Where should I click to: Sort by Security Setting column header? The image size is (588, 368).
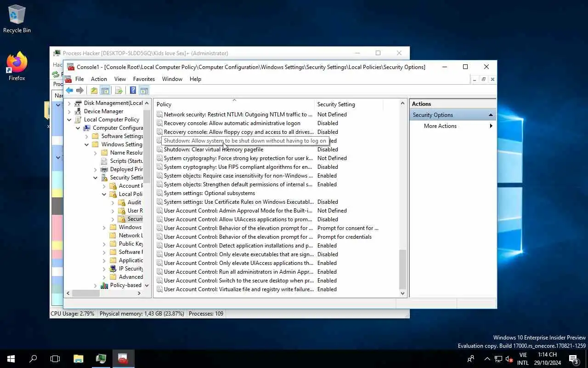point(349,104)
